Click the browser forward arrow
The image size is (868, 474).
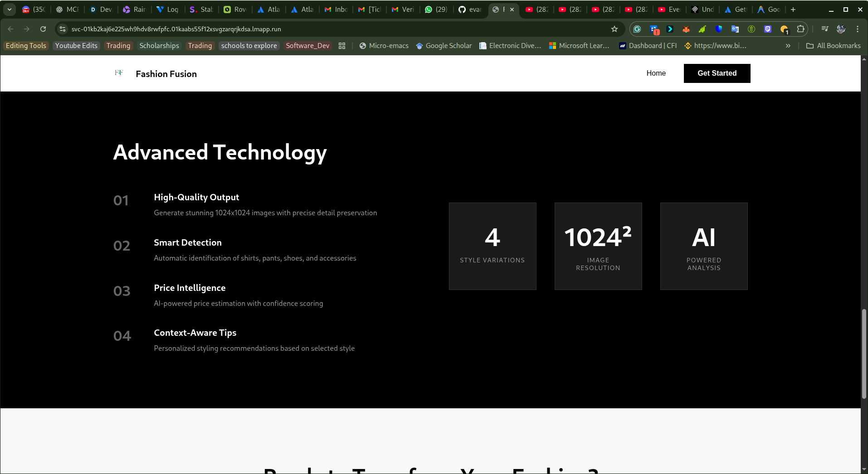(27, 29)
